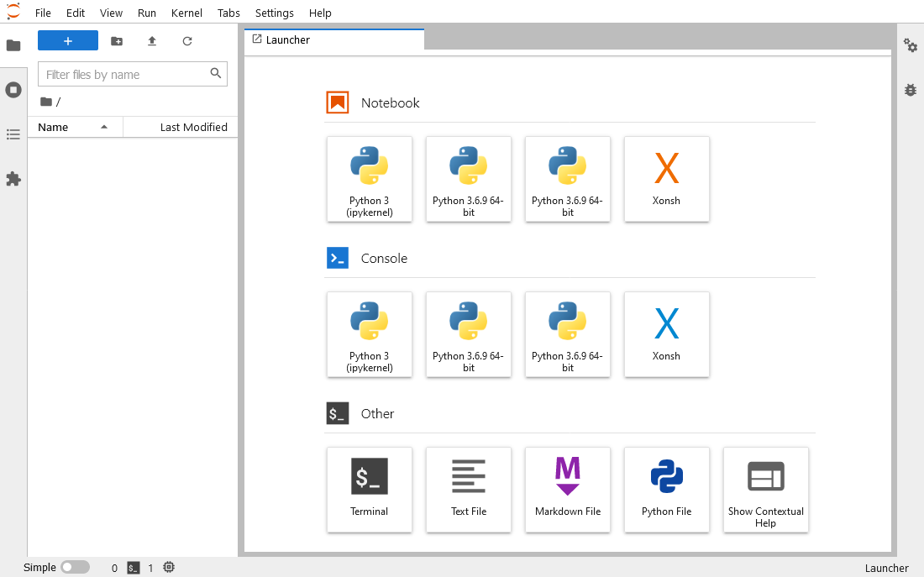The image size is (924, 577).
Task: Open the View menu
Action: [x=111, y=13]
